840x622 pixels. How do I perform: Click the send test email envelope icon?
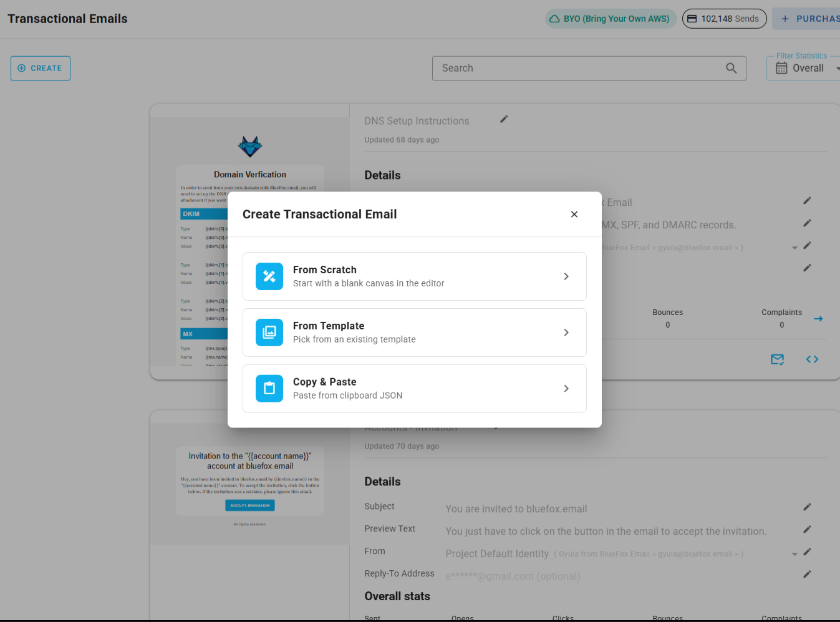click(x=777, y=359)
